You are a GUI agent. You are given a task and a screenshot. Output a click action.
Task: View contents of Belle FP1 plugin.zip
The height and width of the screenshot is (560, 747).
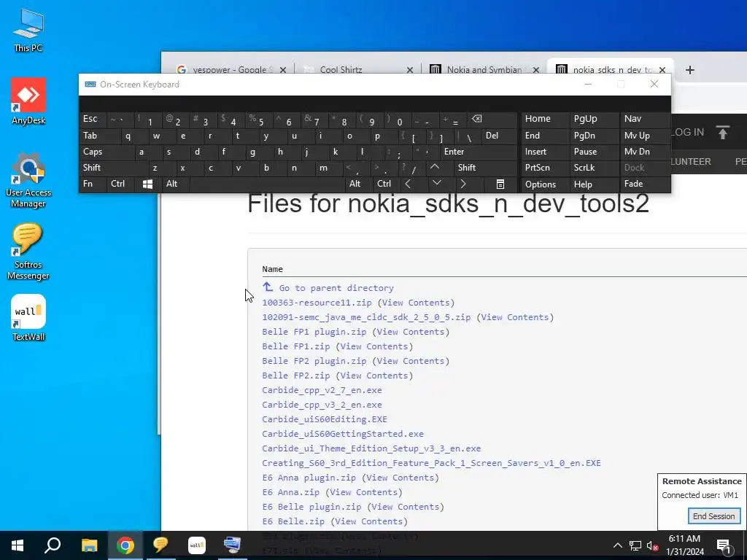click(x=411, y=332)
